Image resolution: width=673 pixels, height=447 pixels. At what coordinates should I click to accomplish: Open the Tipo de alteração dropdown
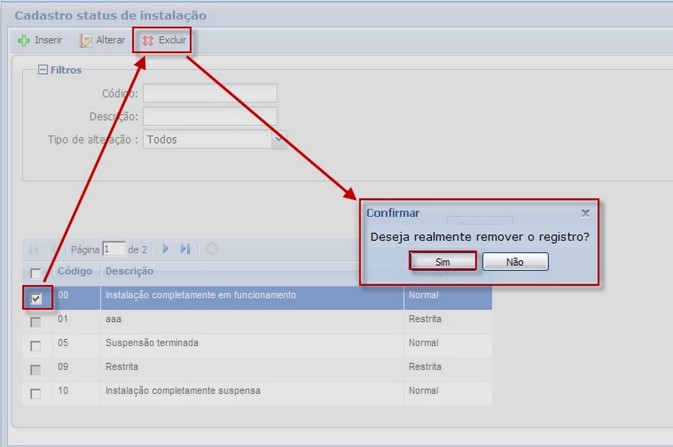tap(279, 140)
